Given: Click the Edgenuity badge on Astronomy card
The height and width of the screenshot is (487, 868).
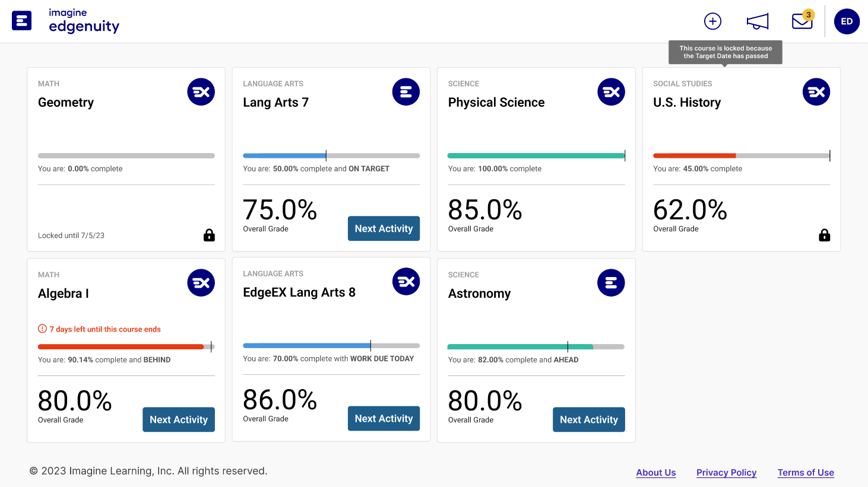Looking at the screenshot, I should tap(611, 283).
